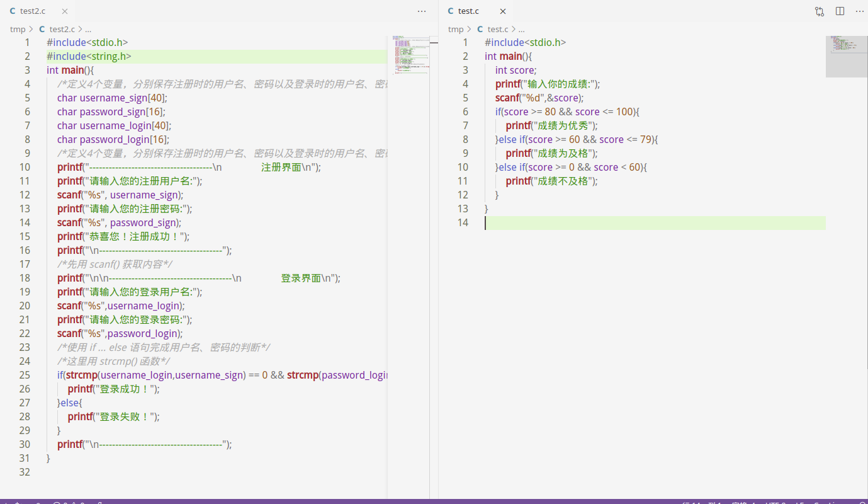Viewport: 868px width, 504px height.
Task: Click the C icon in test.c breadcrumb
Action: click(480, 29)
